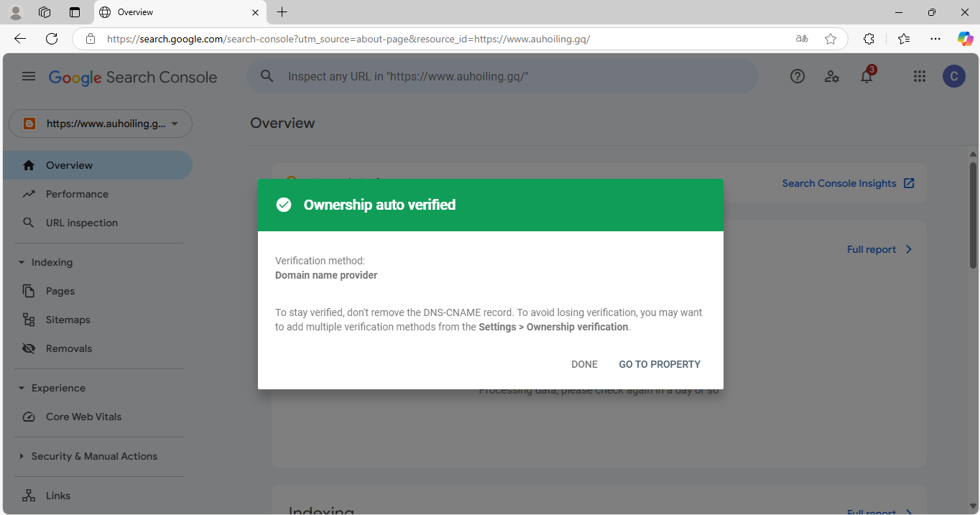The image size is (980, 515).
Task: Click the Pages documents icon
Action: 29,291
